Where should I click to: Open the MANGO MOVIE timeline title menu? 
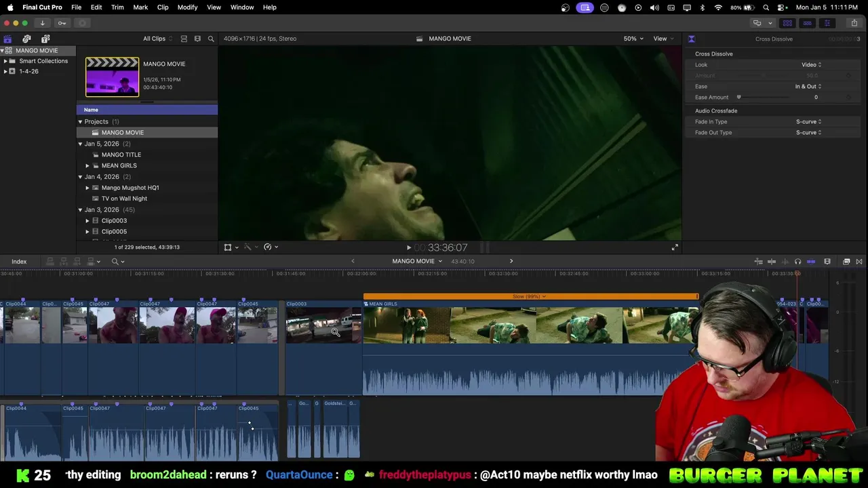(x=417, y=262)
